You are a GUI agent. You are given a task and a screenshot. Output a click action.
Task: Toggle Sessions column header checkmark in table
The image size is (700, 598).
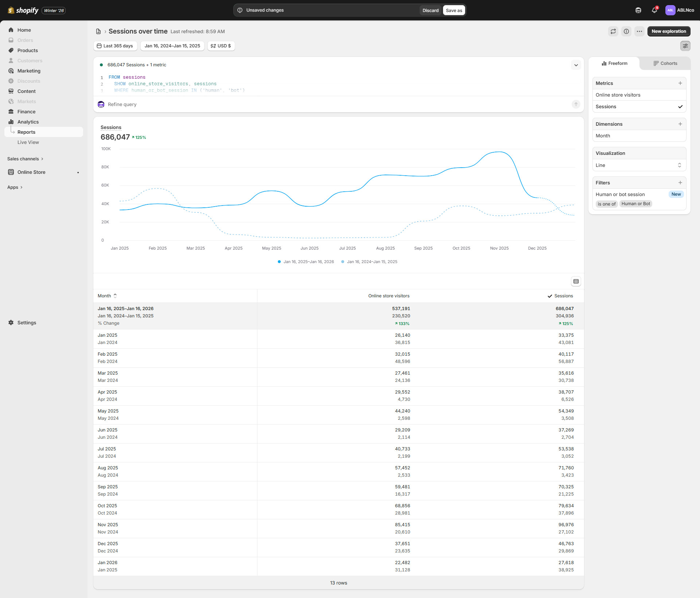click(x=550, y=296)
